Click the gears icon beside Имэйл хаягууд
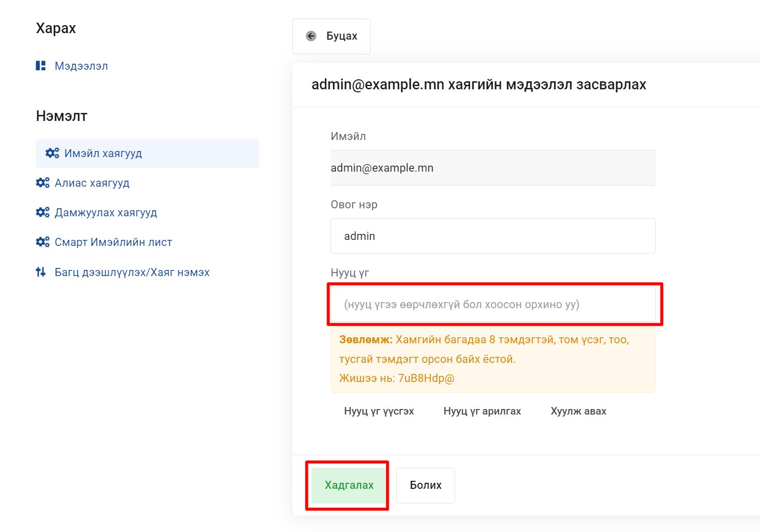This screenshot has width=760, height=532. pos(52,153)
